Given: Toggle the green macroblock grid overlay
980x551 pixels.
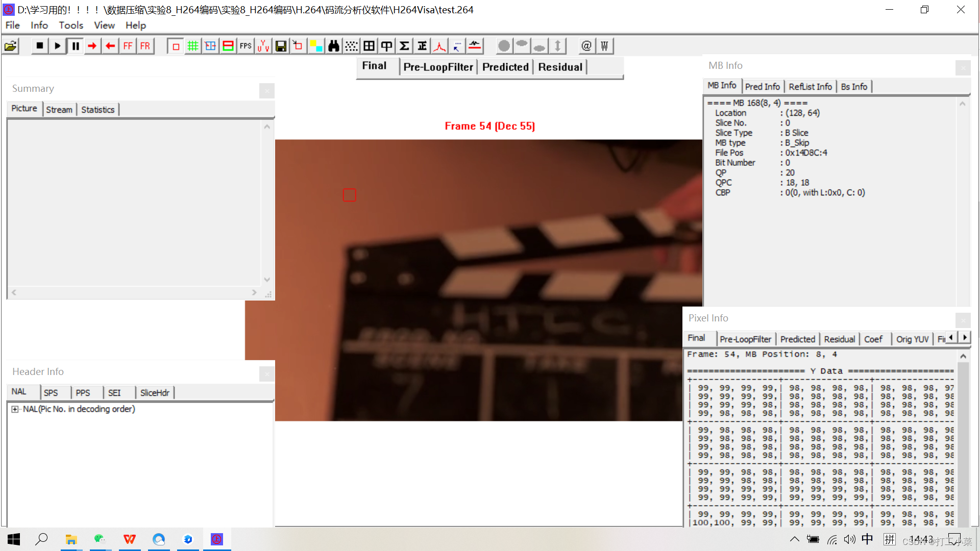Looking at the screenshot, I should (x=192, y=46).
